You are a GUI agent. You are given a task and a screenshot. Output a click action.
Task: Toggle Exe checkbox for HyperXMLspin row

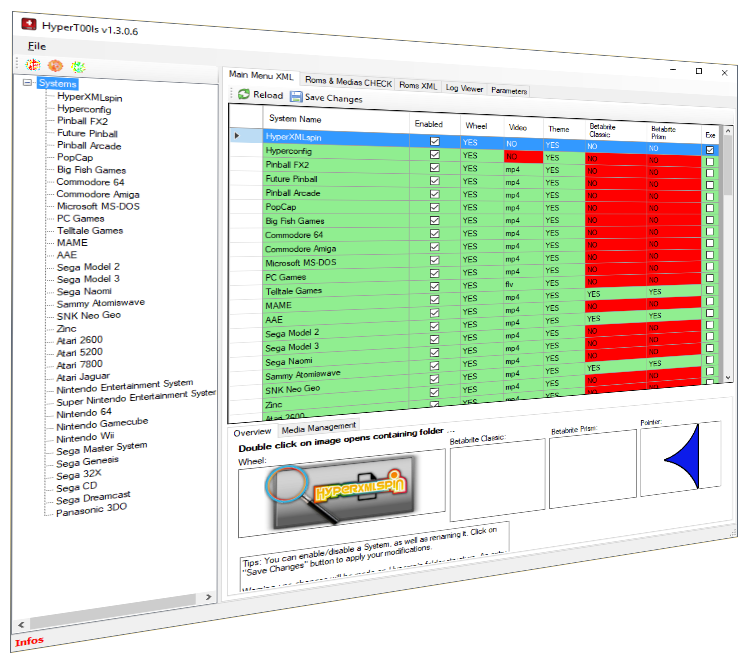click(709, 150)
